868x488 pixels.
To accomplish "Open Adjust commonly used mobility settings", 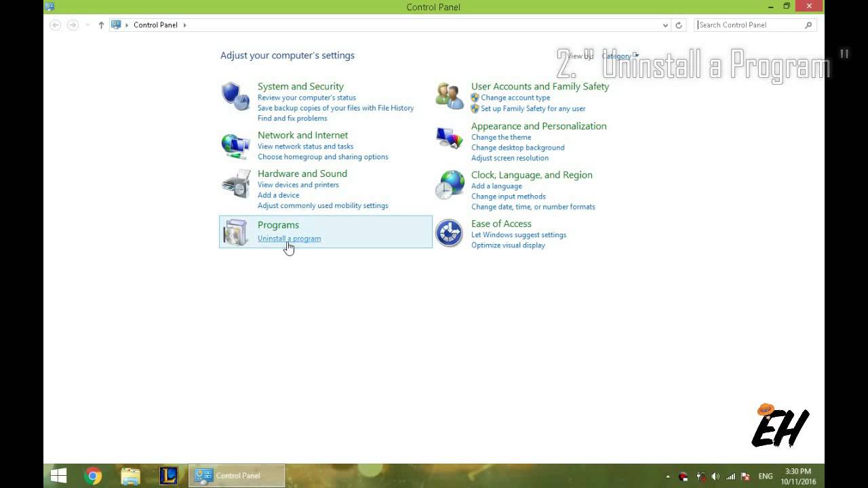I will tap(323, 205).
